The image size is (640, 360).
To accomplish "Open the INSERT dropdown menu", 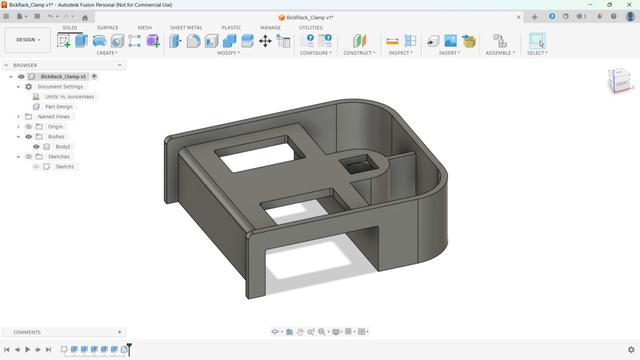I will [450, 53].
